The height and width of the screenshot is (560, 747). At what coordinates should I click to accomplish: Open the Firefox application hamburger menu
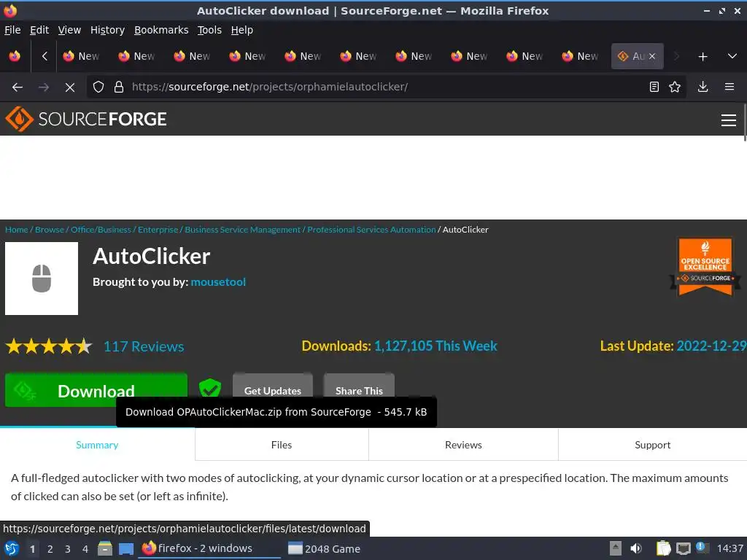tap(729, 87)
